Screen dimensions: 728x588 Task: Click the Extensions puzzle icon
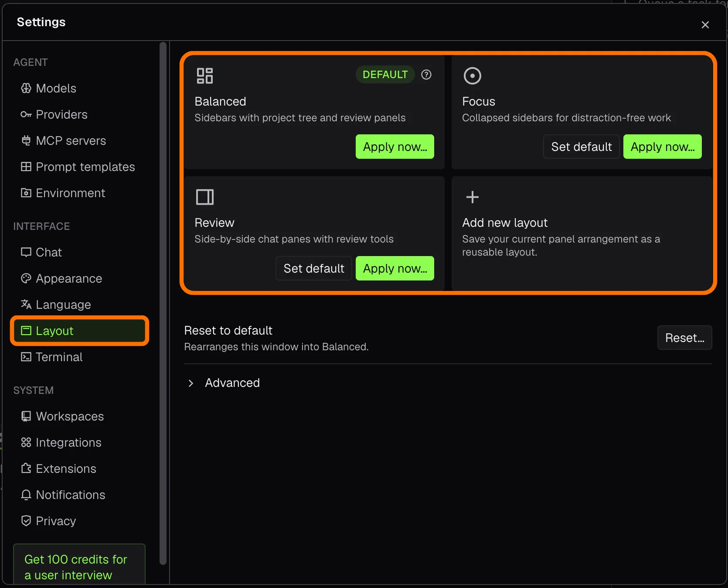tap(26, 468)
